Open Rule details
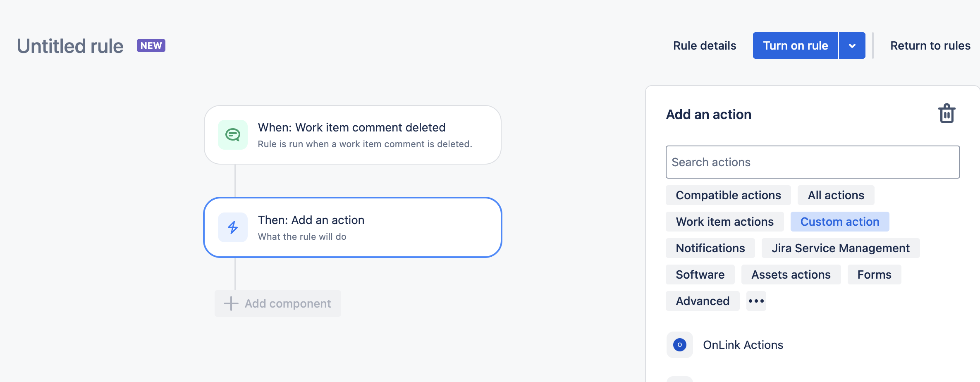The image size is (980, 382). 705,45
